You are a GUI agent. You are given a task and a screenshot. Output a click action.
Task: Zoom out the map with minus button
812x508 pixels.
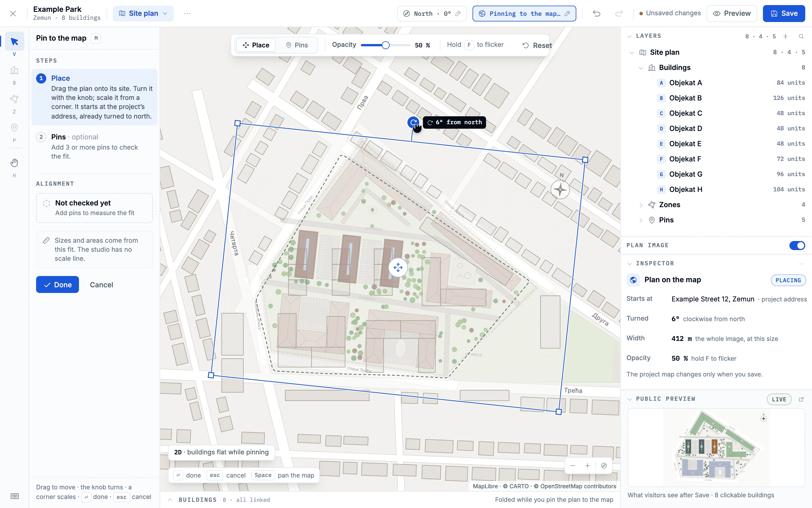pos(573,466)
